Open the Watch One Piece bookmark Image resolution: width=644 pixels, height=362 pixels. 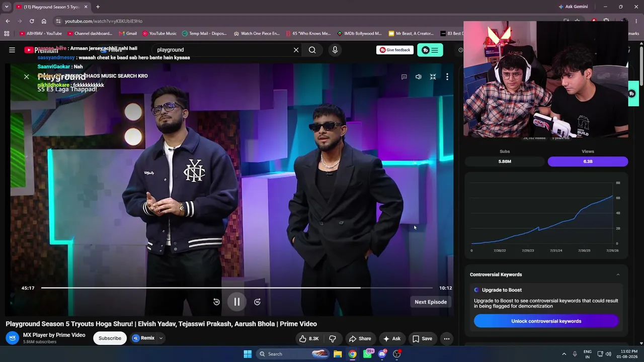(x=257, y=34)
